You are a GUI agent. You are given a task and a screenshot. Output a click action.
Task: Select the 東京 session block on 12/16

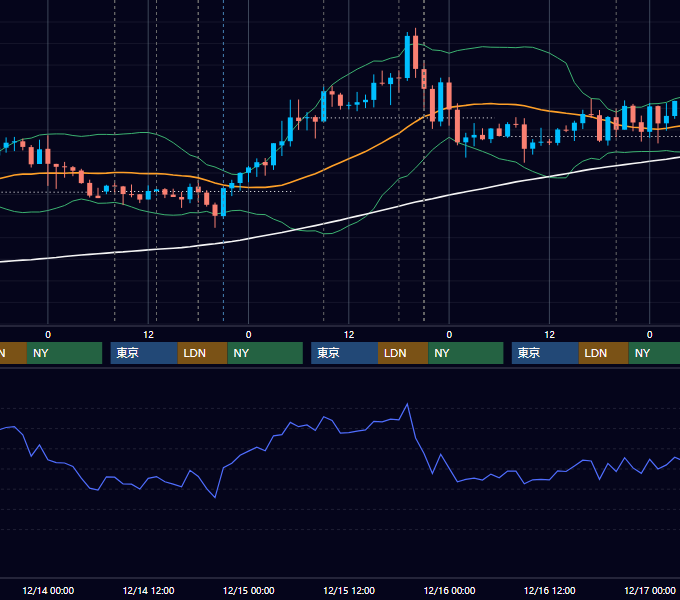(x=545, y=353)
